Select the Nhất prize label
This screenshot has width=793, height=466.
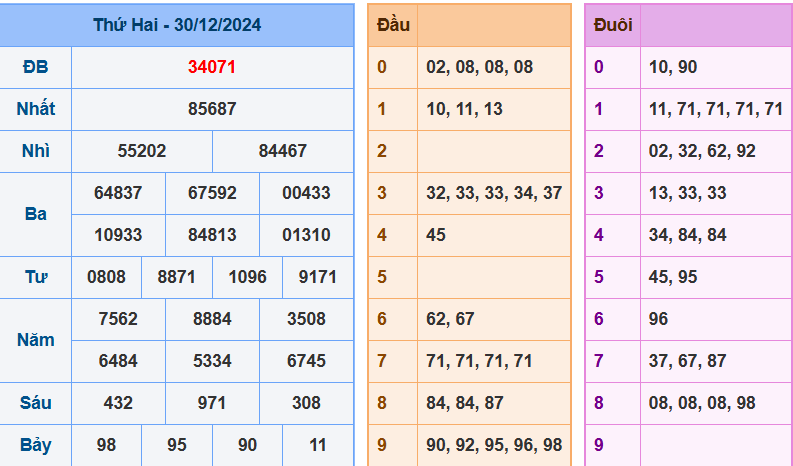click(x=35, y=109)
